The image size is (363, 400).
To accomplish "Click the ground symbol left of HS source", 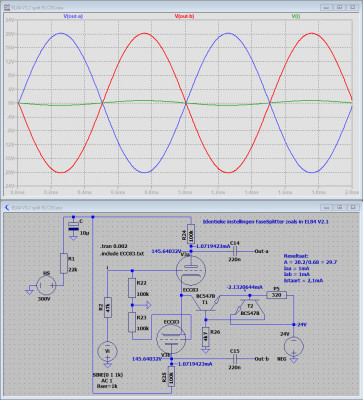I will pos(29,292).
